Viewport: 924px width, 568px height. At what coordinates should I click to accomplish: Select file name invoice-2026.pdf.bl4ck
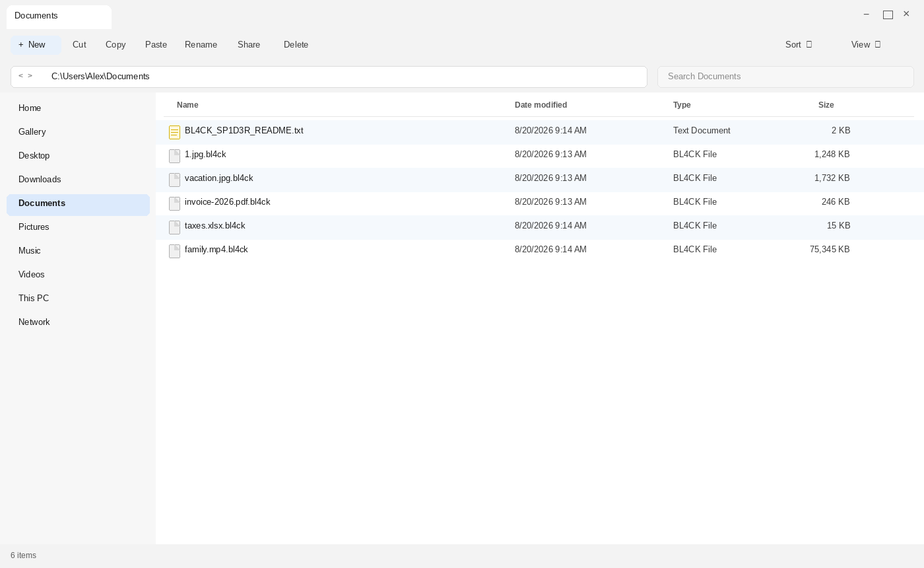point(228,202)
